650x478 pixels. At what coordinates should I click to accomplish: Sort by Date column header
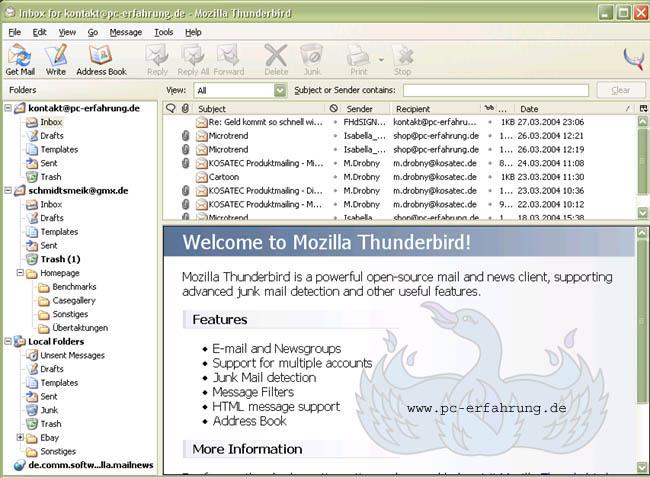point(574,109)
